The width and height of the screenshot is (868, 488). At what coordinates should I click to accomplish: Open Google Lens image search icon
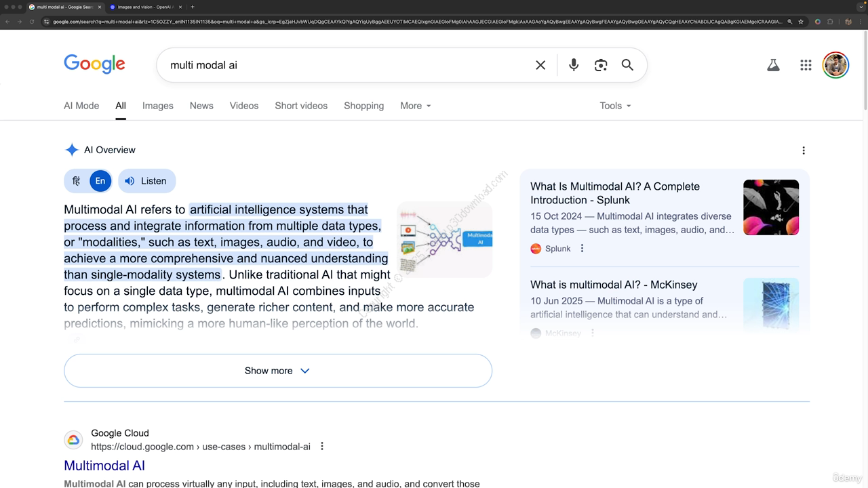tap(601, 65)
